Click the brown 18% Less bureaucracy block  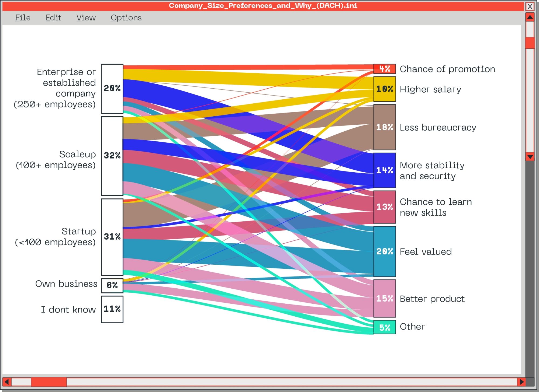pos(385,127)
